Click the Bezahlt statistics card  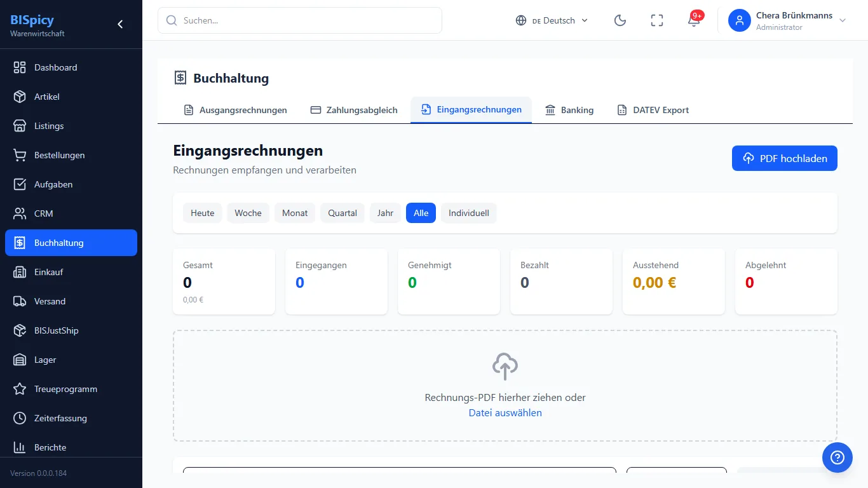pos(561,281)
